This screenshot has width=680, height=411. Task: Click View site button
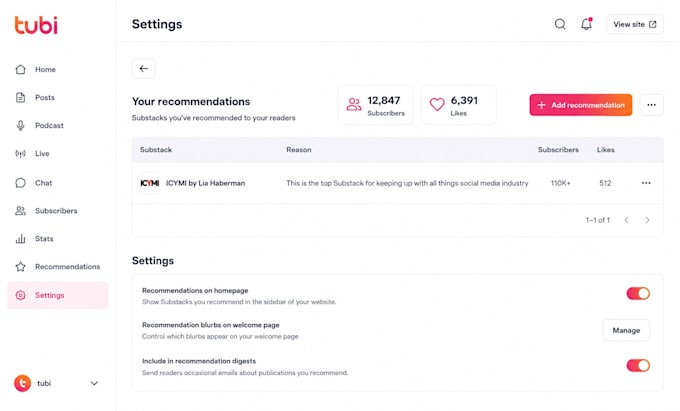pos(634,24)
